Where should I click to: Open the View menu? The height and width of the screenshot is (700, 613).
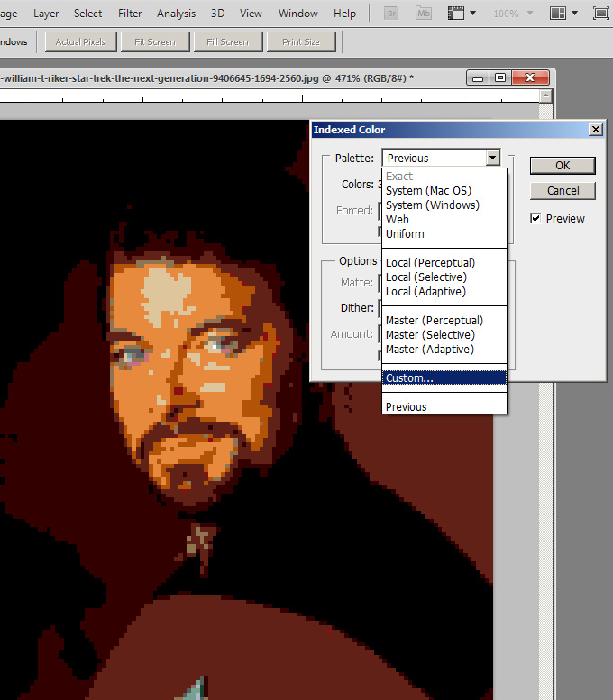point(251,14)
